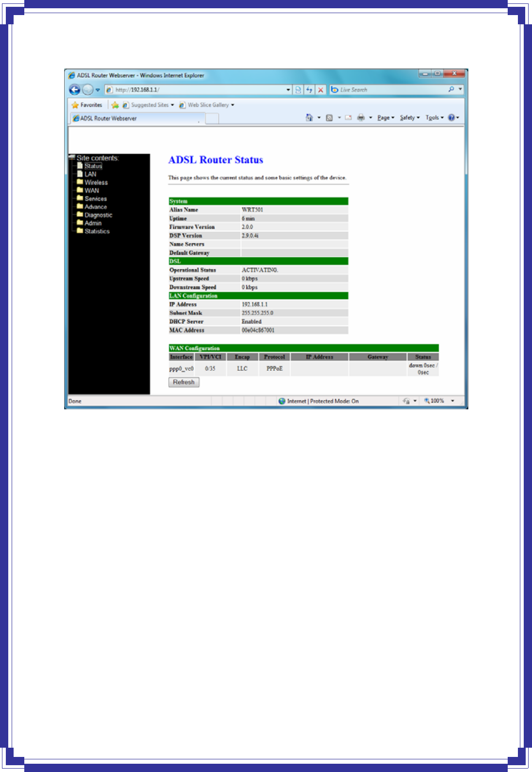
Task: Click the Refresh page icon beside address bar
Action: coord(309,90)
